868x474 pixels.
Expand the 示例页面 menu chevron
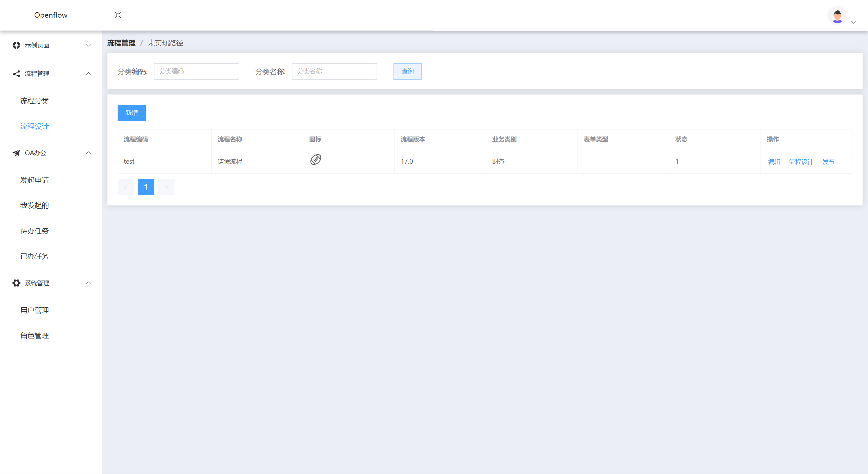pyautogui.click(x=88, y=45)
